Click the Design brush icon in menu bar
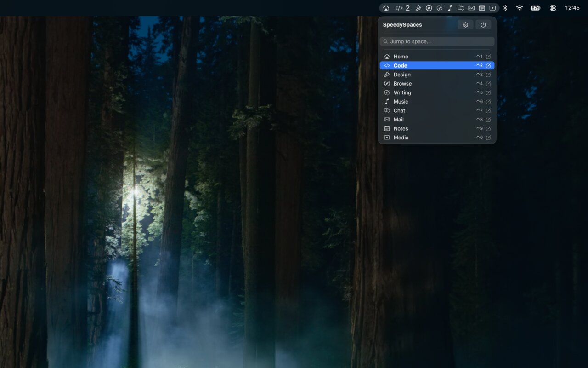Screen dimensions: 588x368 418,8
